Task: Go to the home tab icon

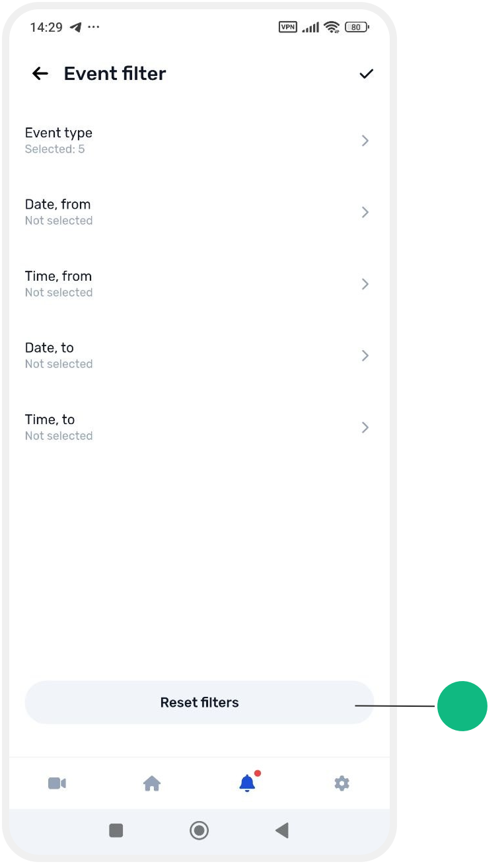Action: point(152,783)
